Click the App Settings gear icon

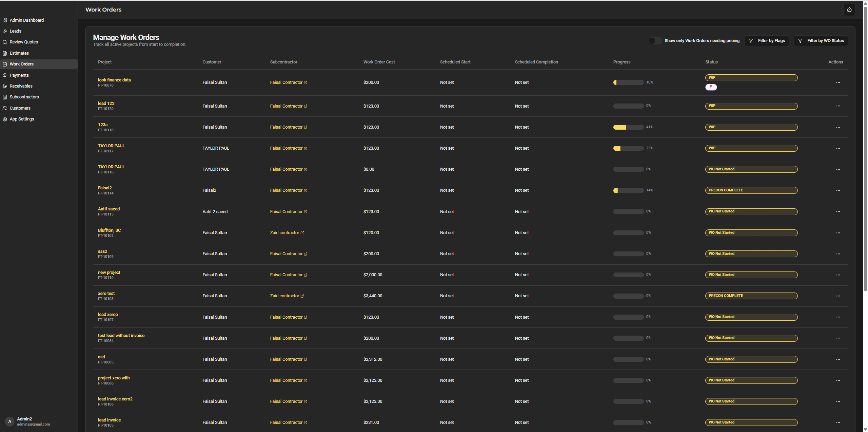tap(5, 119)
